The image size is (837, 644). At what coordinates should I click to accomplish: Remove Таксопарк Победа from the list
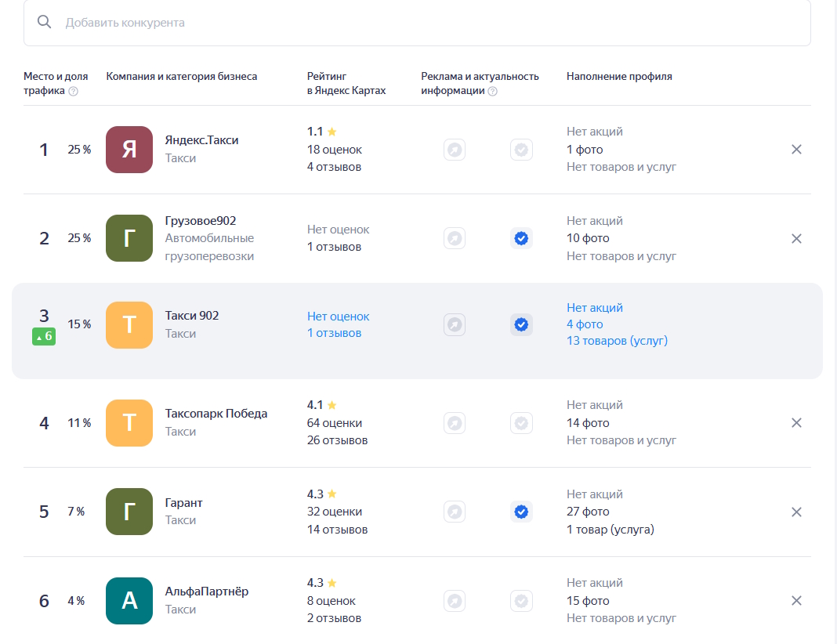(x=796, y=423)
